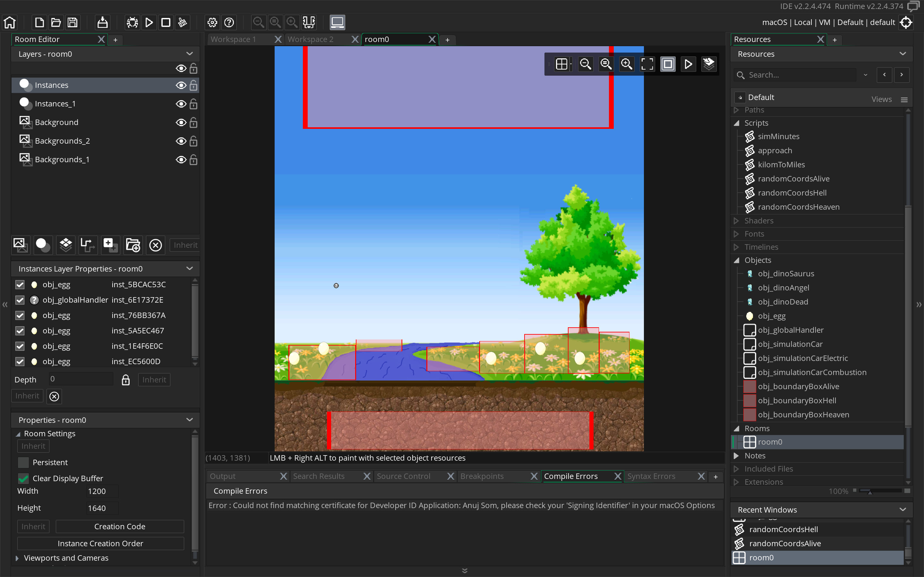Create executable package icon in main toolbar
The image size is (924, 577).
click(x=102, y=22)
